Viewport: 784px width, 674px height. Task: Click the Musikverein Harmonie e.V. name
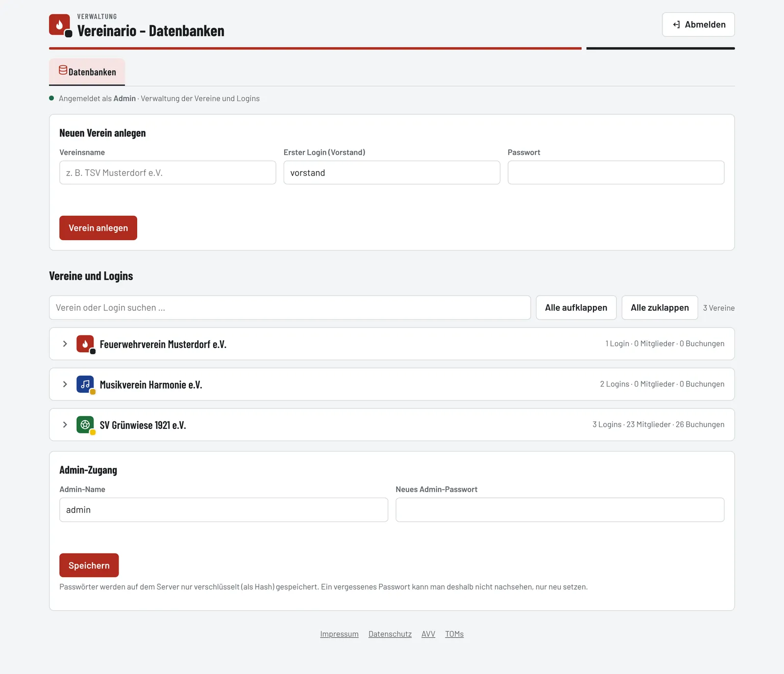tap(151, 385)
